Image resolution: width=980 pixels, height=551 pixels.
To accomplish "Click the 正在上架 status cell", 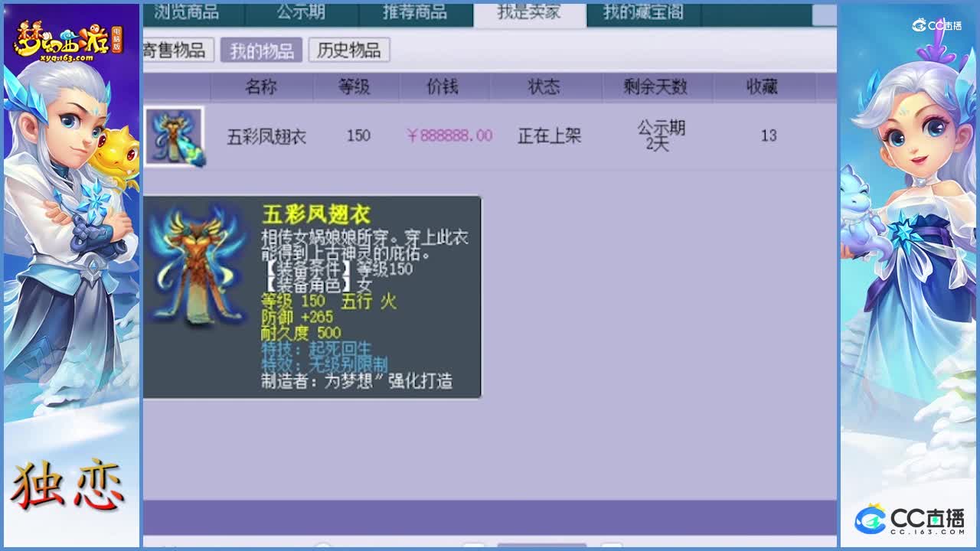I will click(x=549, y=136).
